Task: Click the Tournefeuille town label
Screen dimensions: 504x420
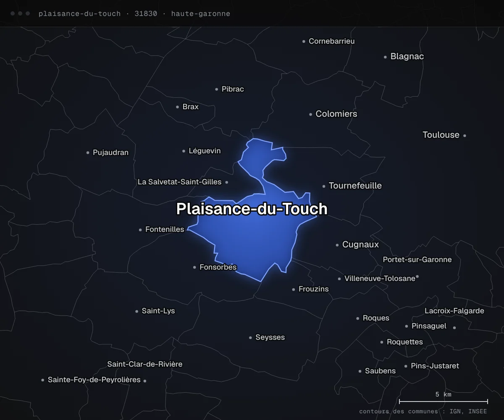Action: pos(355,186)
